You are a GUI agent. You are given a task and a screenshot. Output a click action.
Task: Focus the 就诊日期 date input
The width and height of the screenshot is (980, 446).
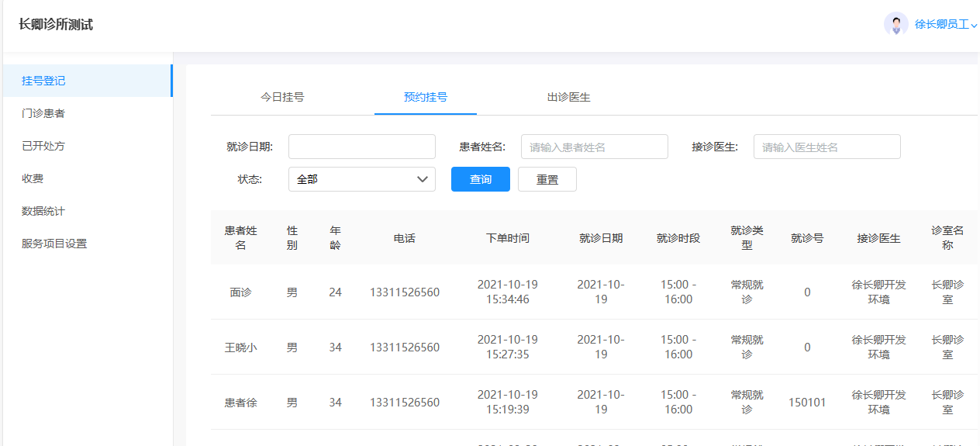(362, 147)
